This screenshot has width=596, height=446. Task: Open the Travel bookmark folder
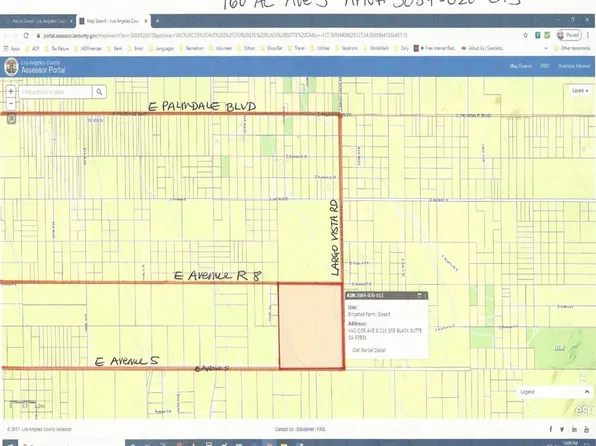pyautogui.click(x=296, y=48)
